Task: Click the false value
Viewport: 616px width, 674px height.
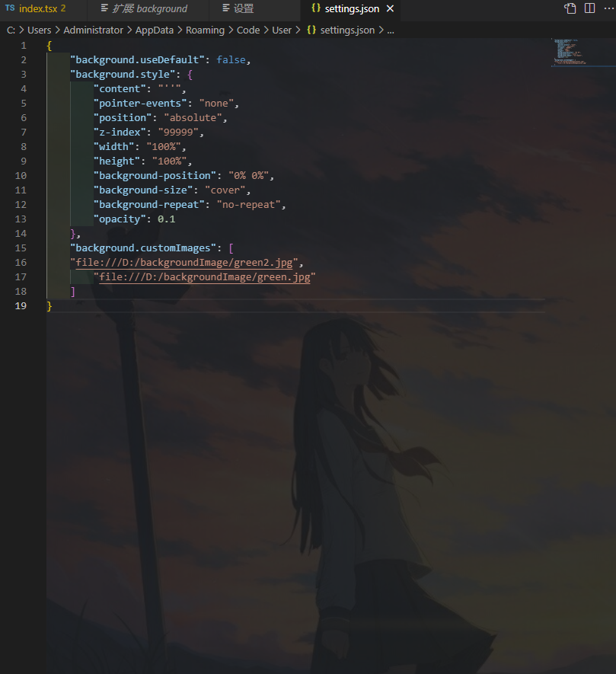Action: coord(231,59)
